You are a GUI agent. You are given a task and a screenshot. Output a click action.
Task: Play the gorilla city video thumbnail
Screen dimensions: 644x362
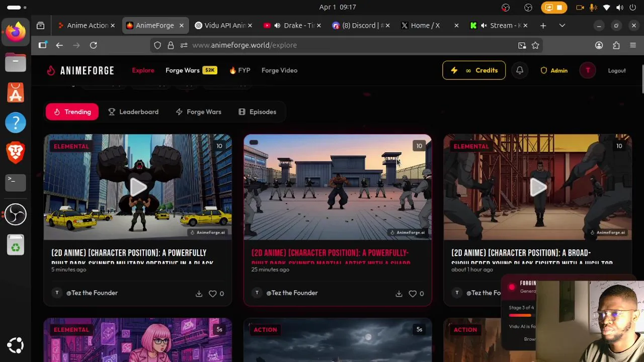(138, 187)
